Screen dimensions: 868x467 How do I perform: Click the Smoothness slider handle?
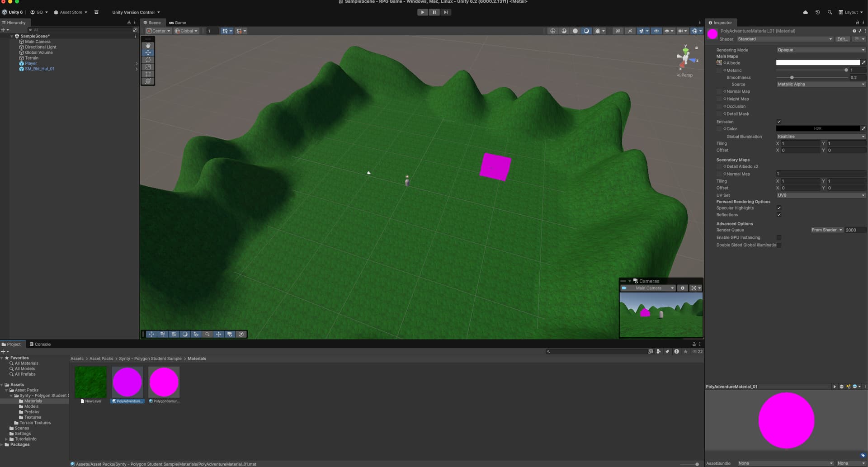click(x=792, y=77)
